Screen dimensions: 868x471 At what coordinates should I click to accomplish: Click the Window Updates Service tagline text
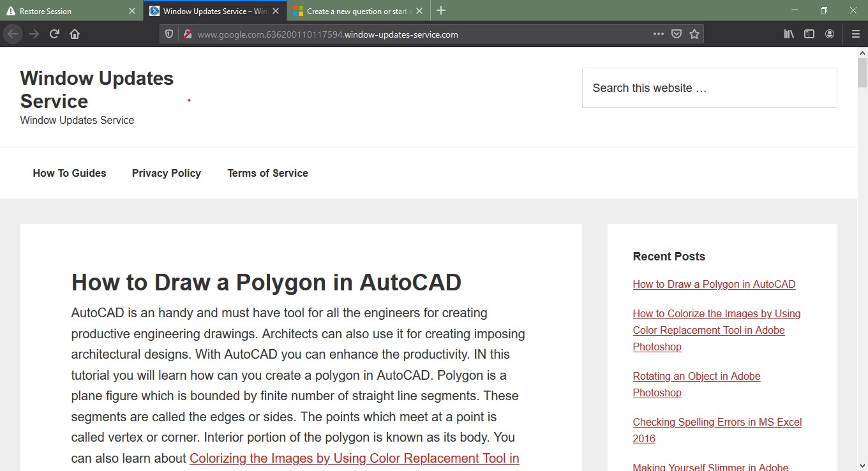coord(77,120)
